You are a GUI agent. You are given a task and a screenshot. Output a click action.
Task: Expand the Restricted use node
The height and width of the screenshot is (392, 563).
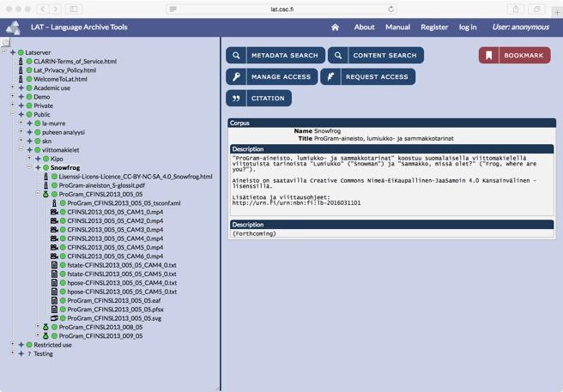[x=13, y=344]
